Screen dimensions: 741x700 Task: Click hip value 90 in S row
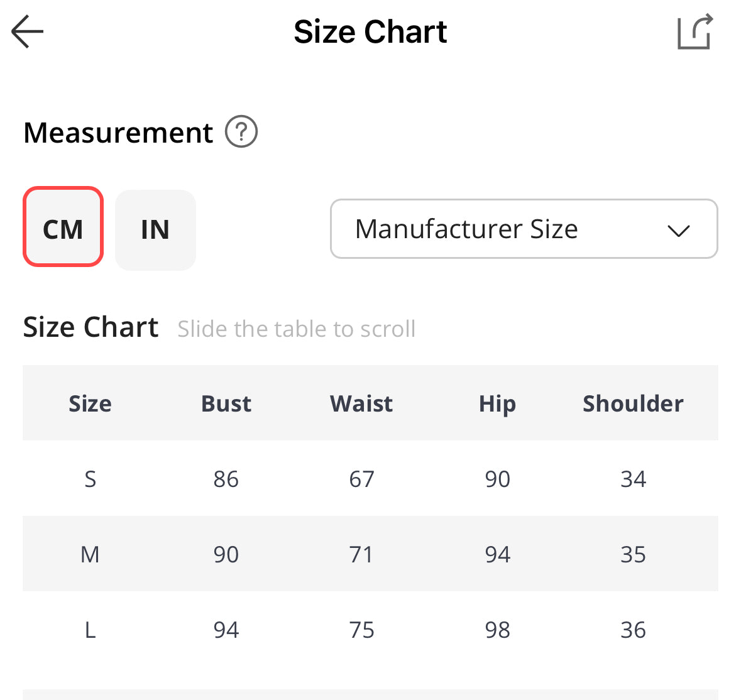click(x=497, y=479)
